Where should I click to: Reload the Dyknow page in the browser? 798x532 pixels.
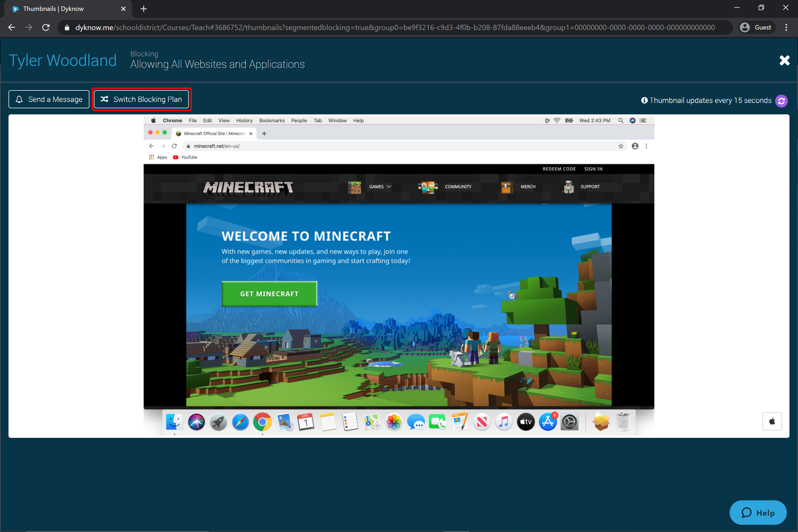pyautogui.click(x=46, y=27)
